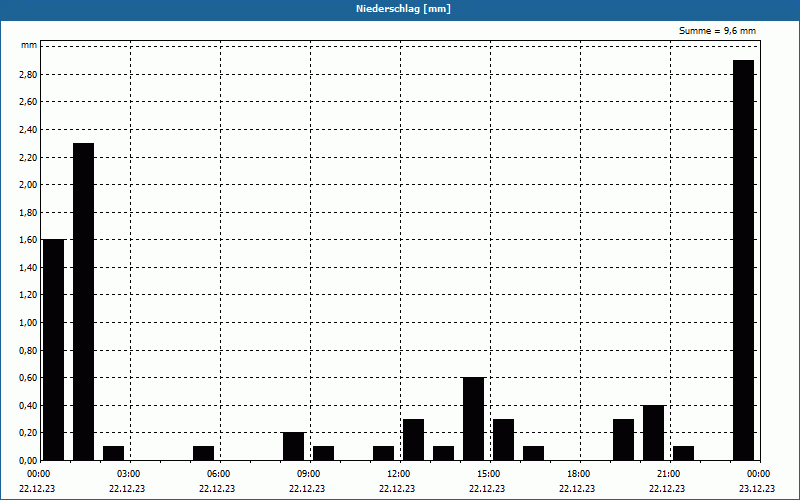Click the tallest bar reaching 2,90 mm
The width and height of the screenshot is (800, 500).
tap(743, 260)
